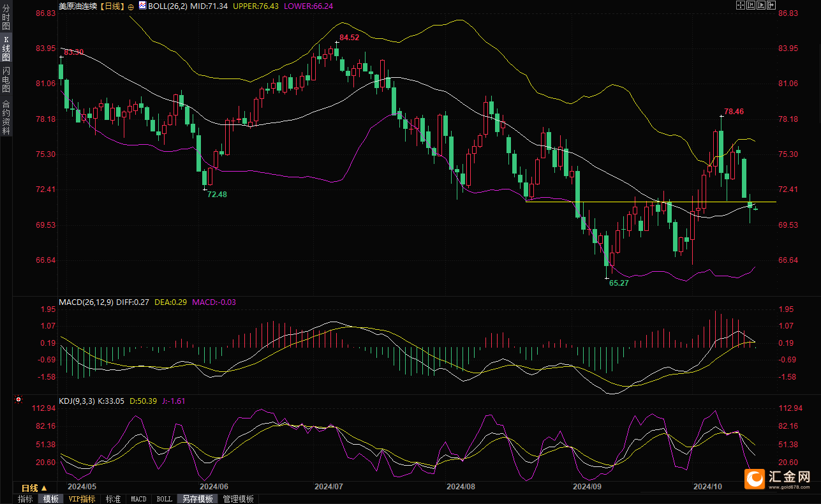The image size is (821, 504).
Task: Click the small red marker icon above KDJ
Action: click(18, 400)
